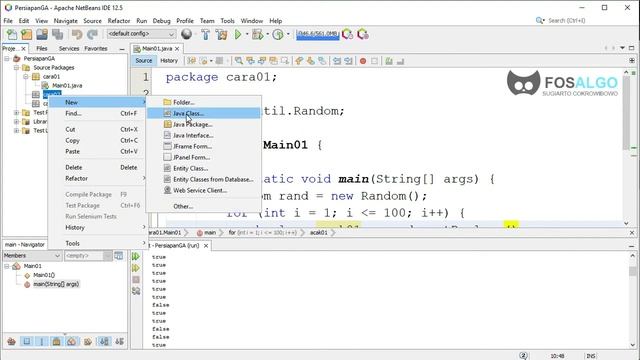
Task: Open Refactor submenu in context menu
Action: click(97, 178)
